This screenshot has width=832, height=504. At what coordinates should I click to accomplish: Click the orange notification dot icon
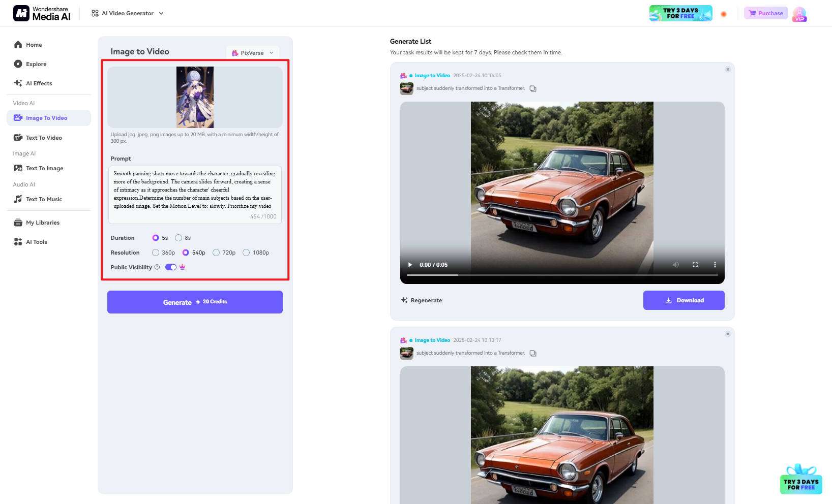pyautogui.click(x=724, y=14)
